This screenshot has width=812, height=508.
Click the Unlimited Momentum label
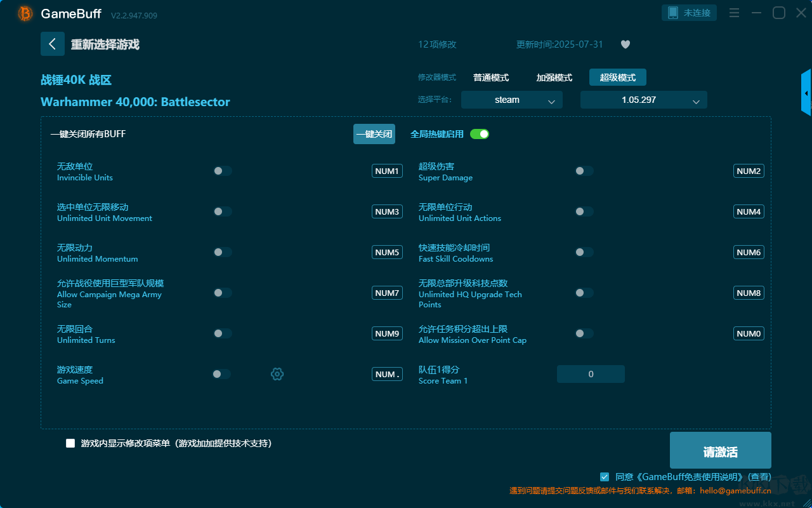(x=97, y=259)
